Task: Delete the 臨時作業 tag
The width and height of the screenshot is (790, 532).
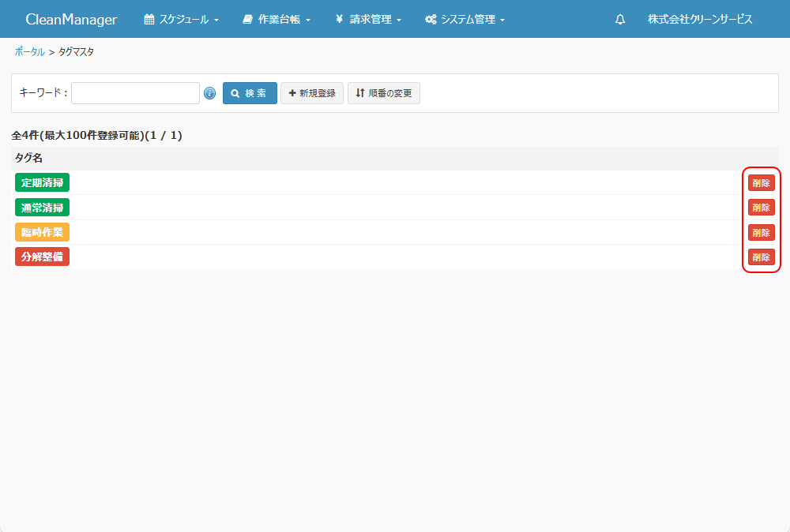Action: pos(762,233)
